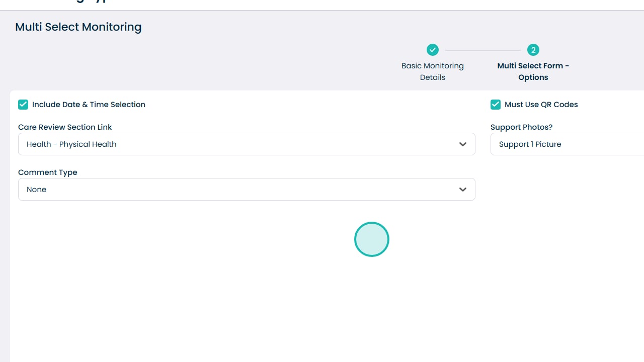Click the Care Review Section Link label
The height and width of the screenshot is (362, 644).
pos(65,127)
